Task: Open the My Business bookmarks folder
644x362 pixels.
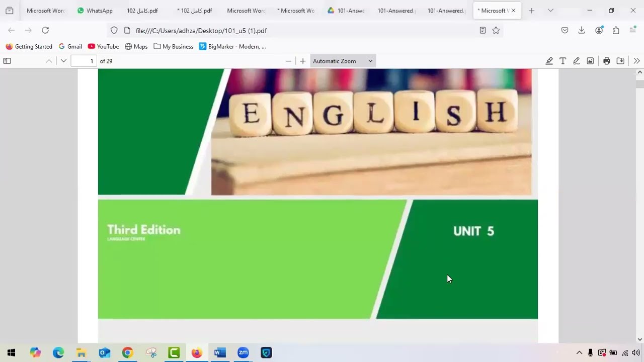Action: pyautogui.click(x=174, y=46)
